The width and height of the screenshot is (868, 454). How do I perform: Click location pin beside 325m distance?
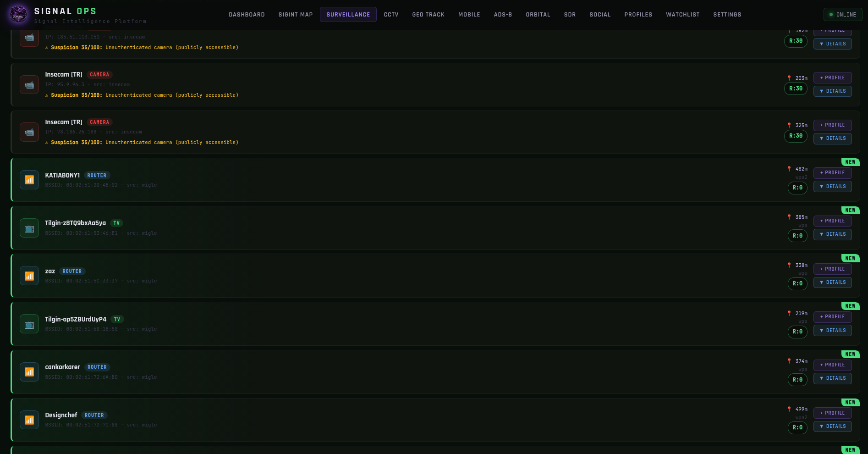coord(789,125)
